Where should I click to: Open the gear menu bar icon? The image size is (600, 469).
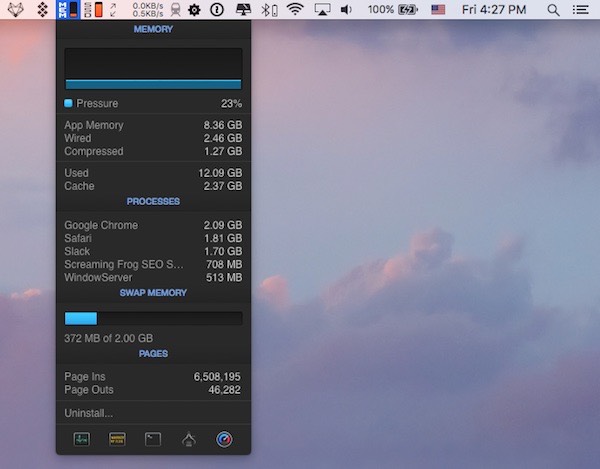pyautogui.click(x=194, y=10)
